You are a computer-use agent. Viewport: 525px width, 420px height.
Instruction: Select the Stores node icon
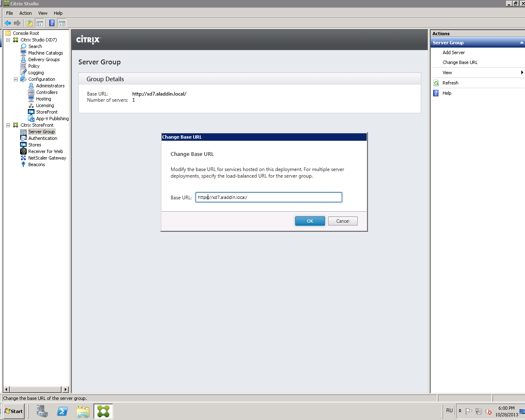tap(23, 145)
